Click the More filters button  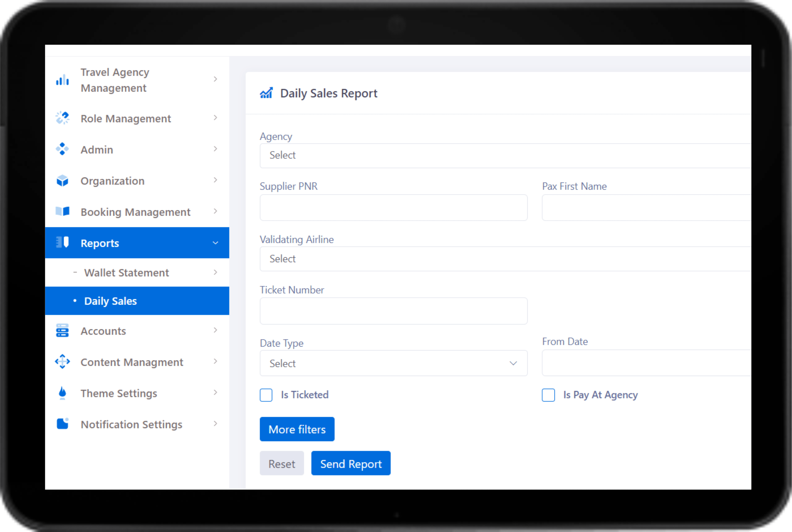tap(297, 429)
